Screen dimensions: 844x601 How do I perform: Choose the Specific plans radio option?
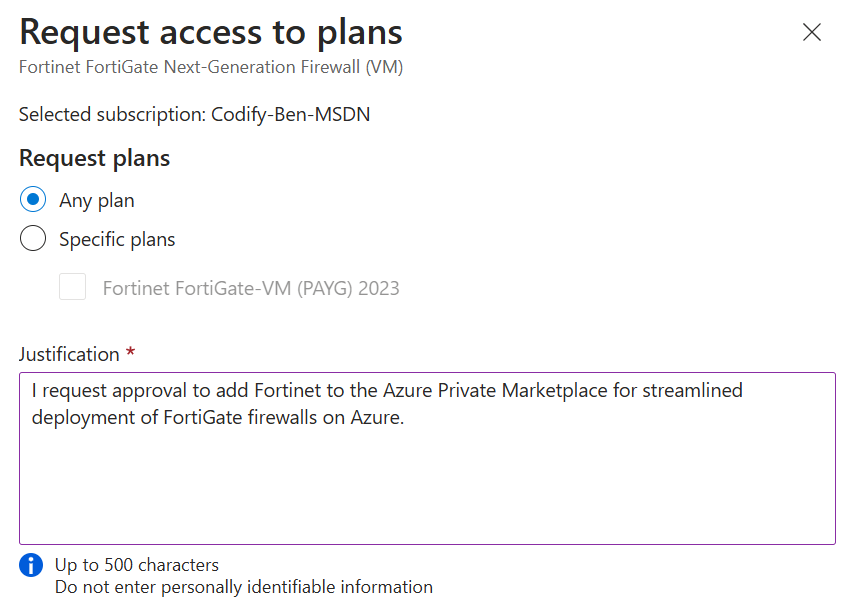33,238
